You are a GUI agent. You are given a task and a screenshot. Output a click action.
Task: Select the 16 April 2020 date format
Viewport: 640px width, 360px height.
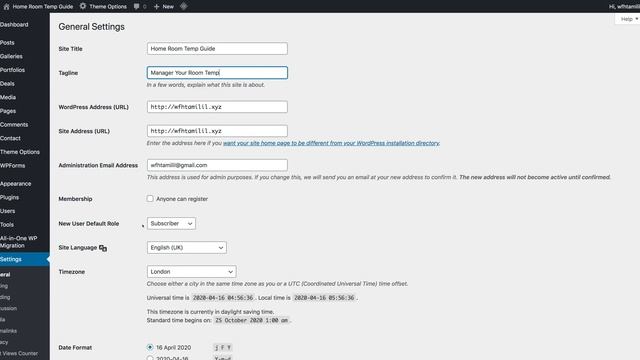pyautogui.click(x=150, y=347)
